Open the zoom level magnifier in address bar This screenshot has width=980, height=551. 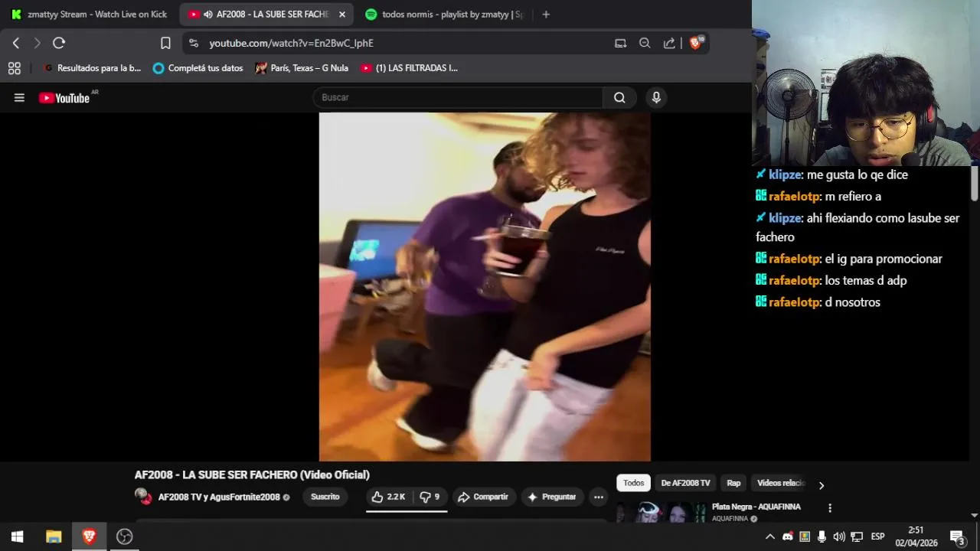coord(645,43)
